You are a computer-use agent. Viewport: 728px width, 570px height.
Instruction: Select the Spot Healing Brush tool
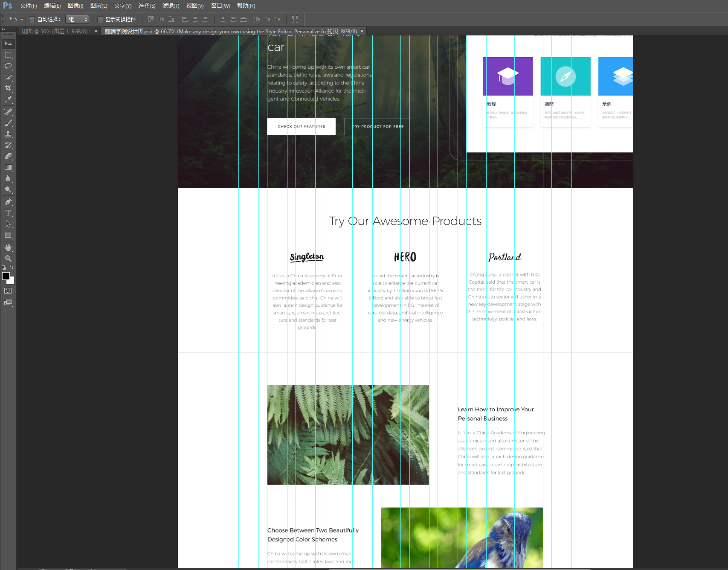tap(8, 112)
